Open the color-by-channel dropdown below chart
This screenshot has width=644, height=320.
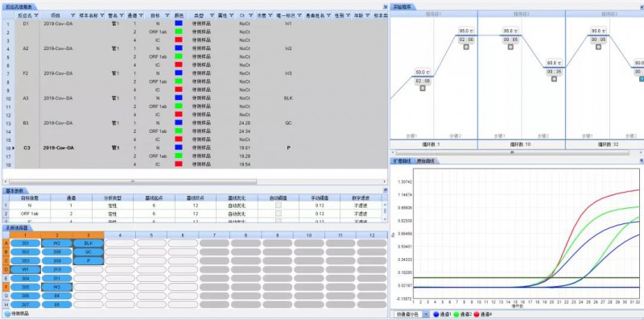pos(426,314)
